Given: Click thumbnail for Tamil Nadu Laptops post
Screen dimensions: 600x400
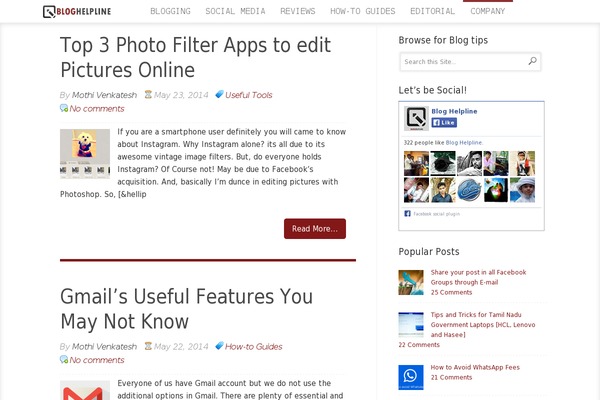Looking at the screenshot, I should coord(411,325).
